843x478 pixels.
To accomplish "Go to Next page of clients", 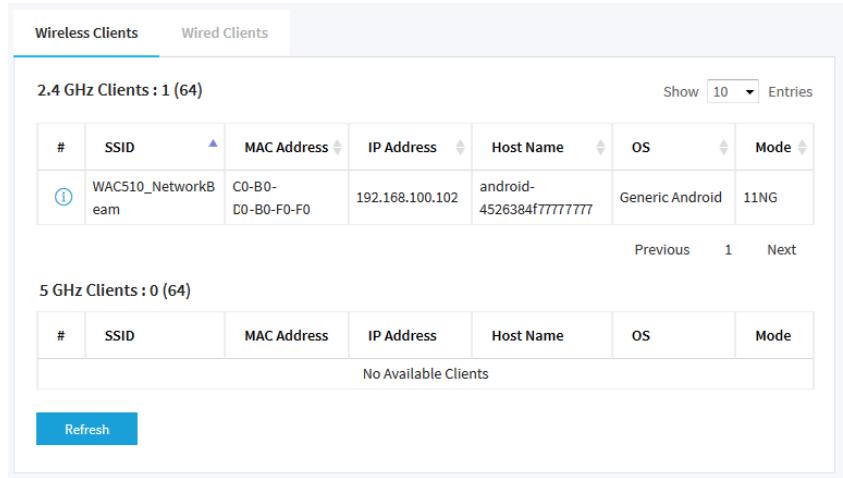I will (781, 249).
